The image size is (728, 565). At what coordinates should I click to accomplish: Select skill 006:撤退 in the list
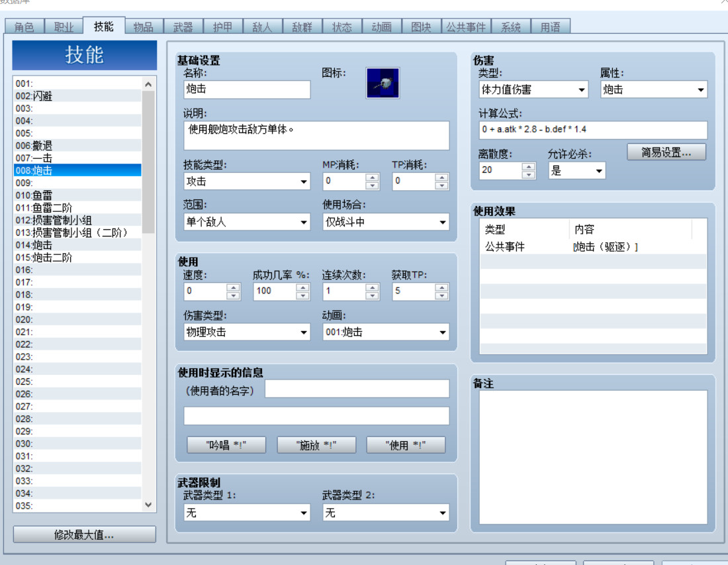tap(78, 146)
